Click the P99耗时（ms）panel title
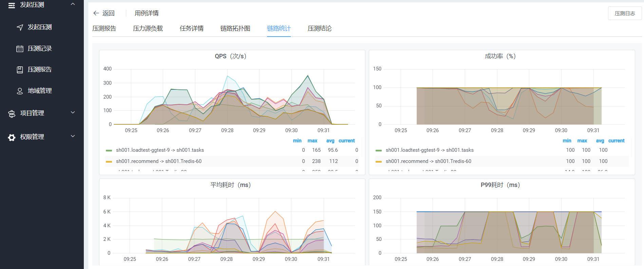 [500, 185]
